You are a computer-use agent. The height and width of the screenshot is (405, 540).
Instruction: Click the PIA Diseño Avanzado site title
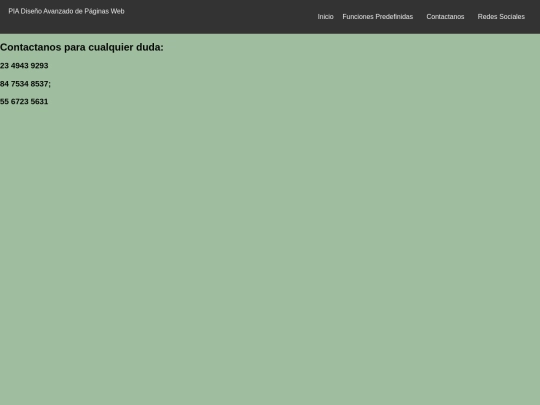point(66,11)
